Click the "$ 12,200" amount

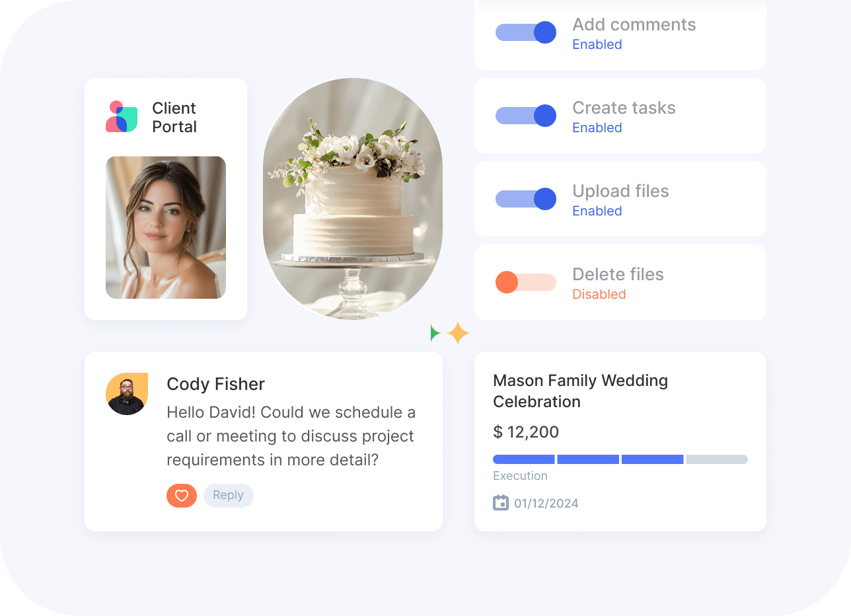point(526,432)
